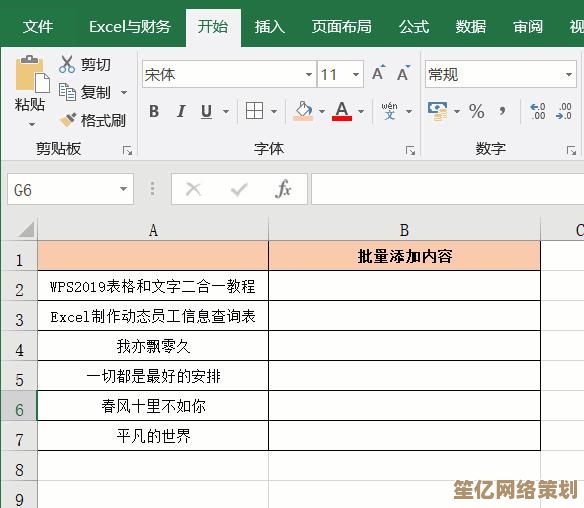Activate the 格式刷 format painter
The width and height of the screenshot is (584, 508).
coord(92,120)
